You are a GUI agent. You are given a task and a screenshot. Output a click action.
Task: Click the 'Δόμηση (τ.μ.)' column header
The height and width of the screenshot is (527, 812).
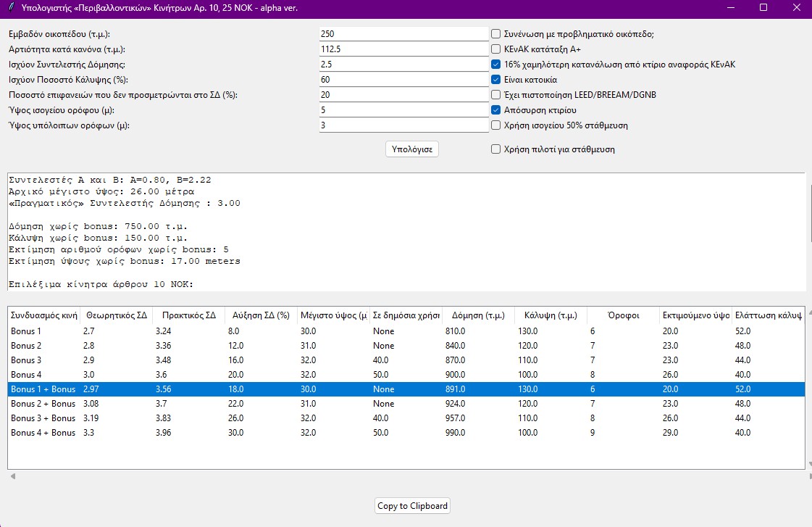(x=479, y=315)
